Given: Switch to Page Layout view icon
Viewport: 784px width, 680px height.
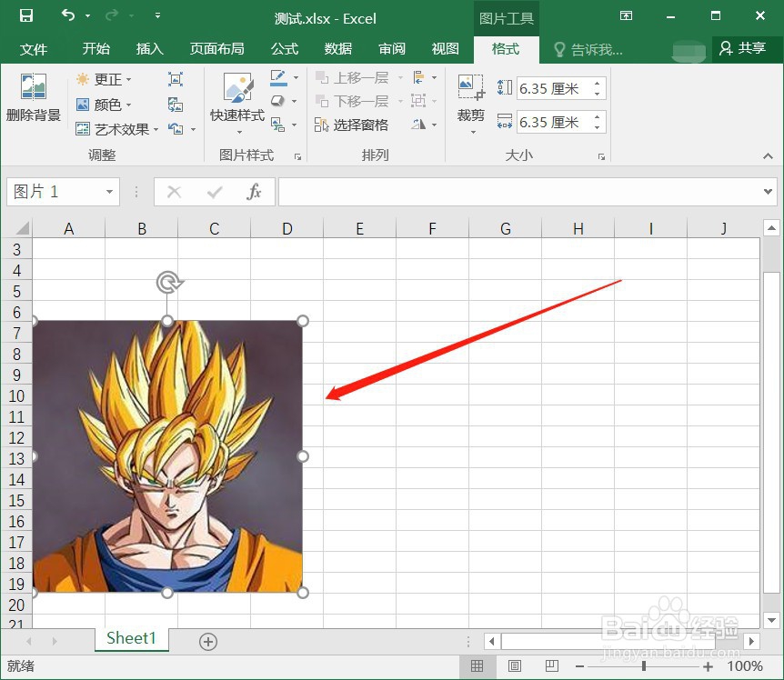Looking at the screenshot, I should (x=515, y=666).
